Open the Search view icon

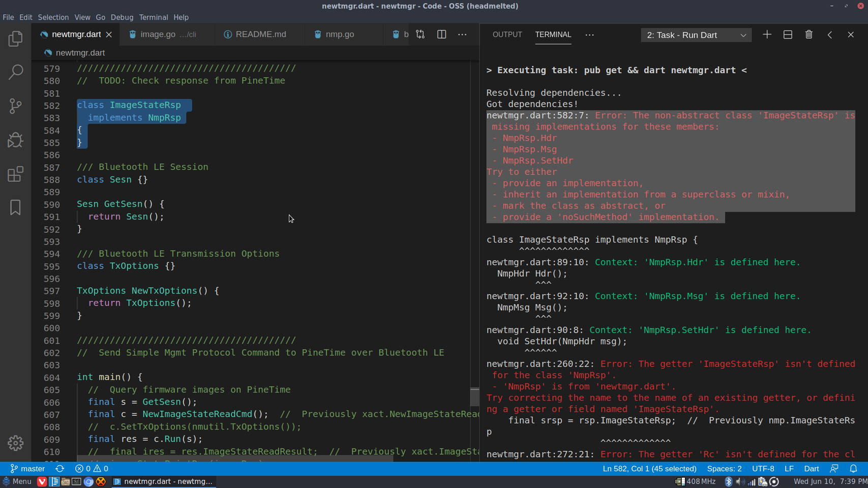15,72
